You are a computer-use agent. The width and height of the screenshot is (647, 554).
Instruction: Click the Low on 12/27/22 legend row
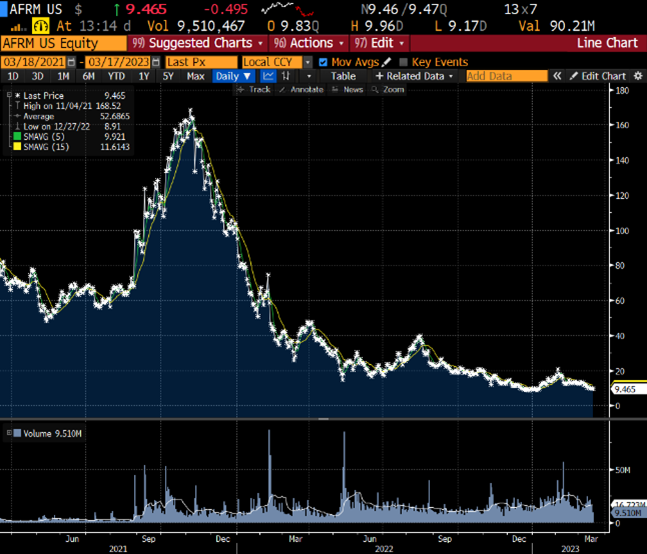click(68, 127)
